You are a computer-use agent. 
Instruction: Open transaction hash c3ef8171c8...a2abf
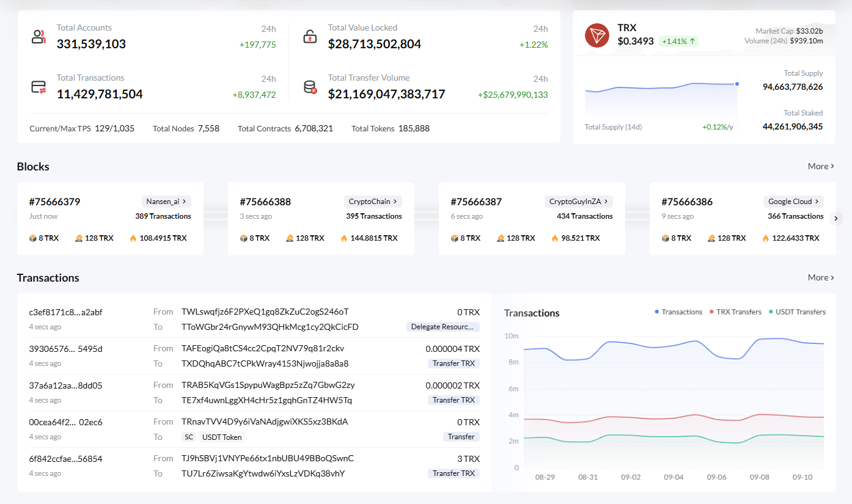pyautogui.click(x=65, y=312)
